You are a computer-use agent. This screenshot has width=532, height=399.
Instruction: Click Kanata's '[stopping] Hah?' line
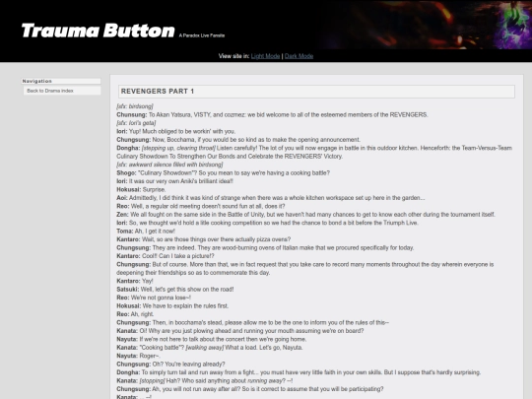205,380
